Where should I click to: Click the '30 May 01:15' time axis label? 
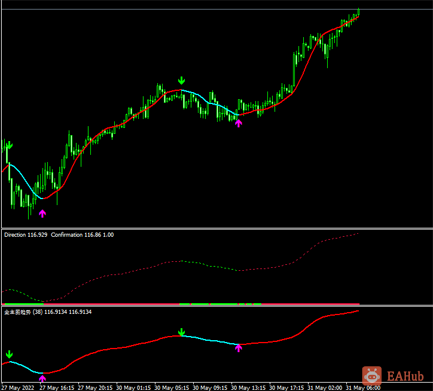[x=133, y=388]
